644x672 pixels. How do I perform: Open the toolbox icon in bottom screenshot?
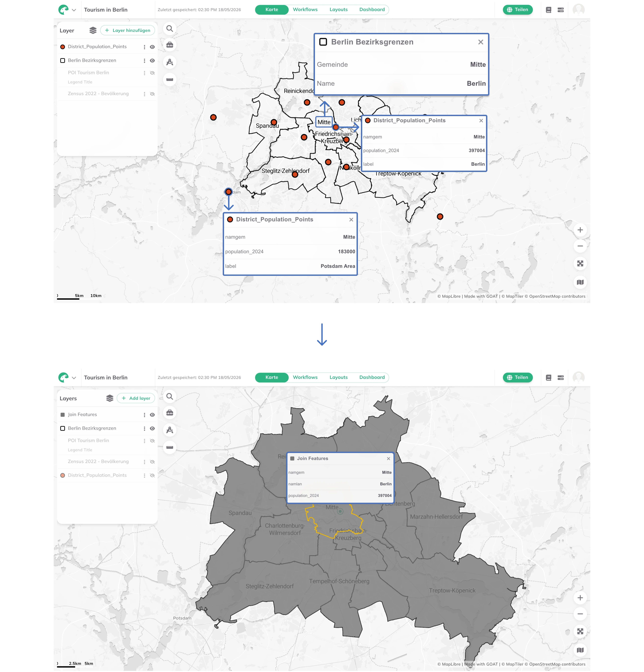170,413
